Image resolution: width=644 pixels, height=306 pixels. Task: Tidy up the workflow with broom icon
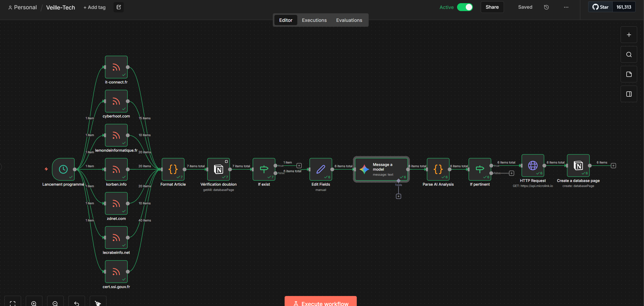[x=98, y=303]
